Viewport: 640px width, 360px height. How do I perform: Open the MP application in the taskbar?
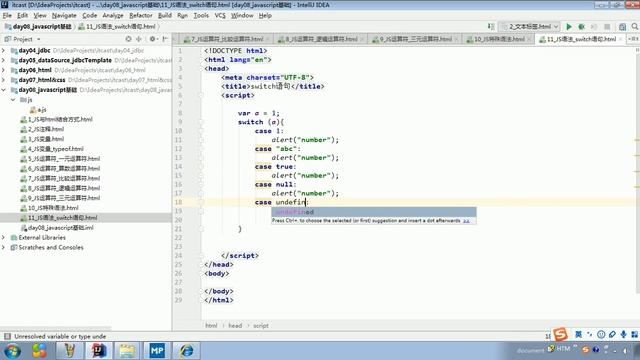[157, 351]
